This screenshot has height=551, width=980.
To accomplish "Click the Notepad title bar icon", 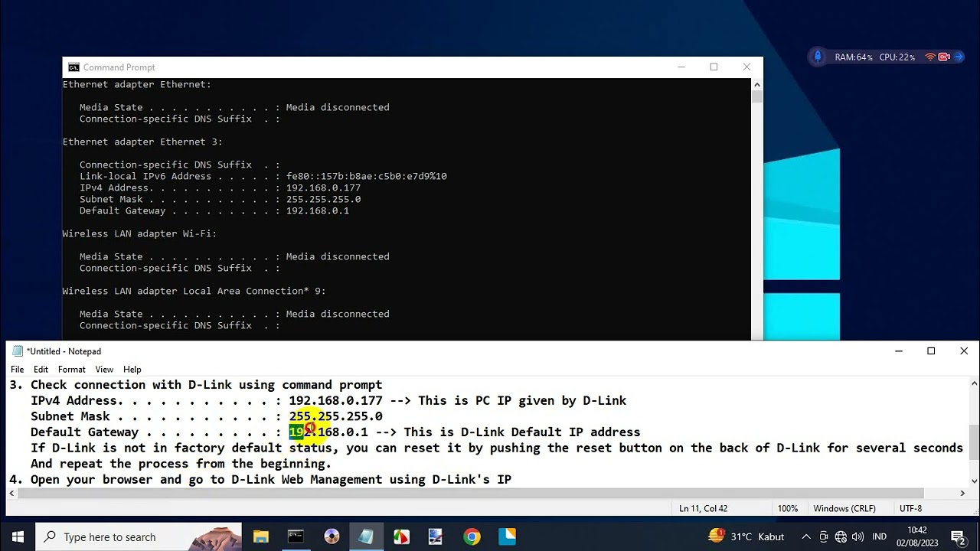I will pyautogui.click(x=18, y=351).
